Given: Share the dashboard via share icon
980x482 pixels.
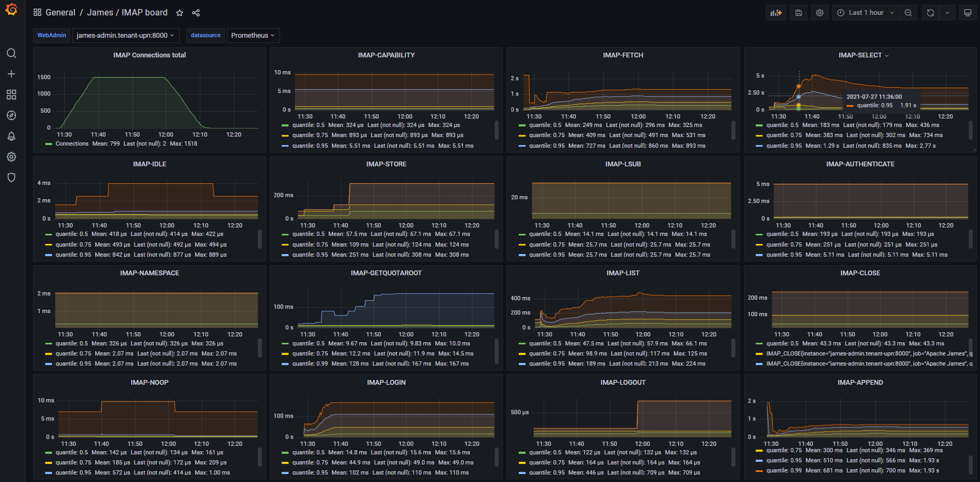Looking at the screenshot, I should click(196, 13).
